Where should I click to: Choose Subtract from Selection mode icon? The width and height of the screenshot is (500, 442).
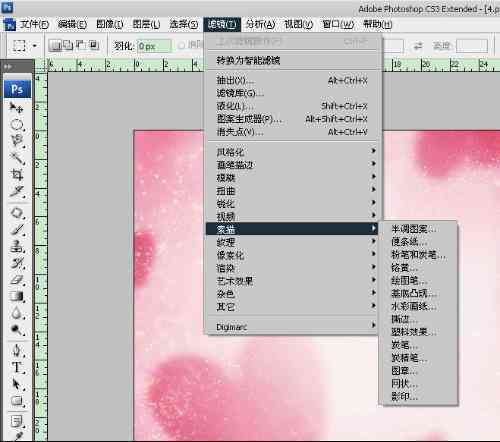[80, 45]
